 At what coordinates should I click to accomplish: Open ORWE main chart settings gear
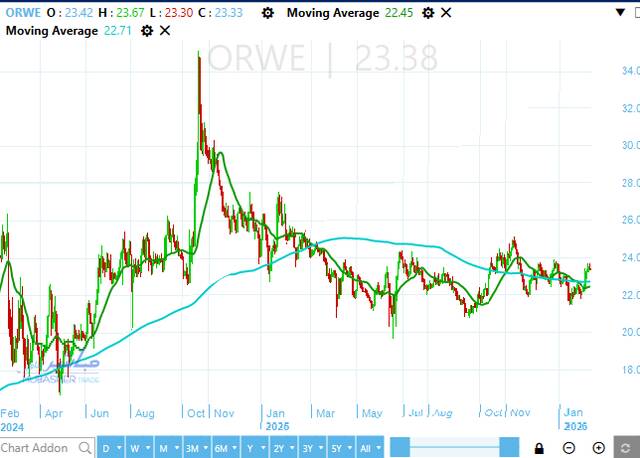click(x=266, y=13)
